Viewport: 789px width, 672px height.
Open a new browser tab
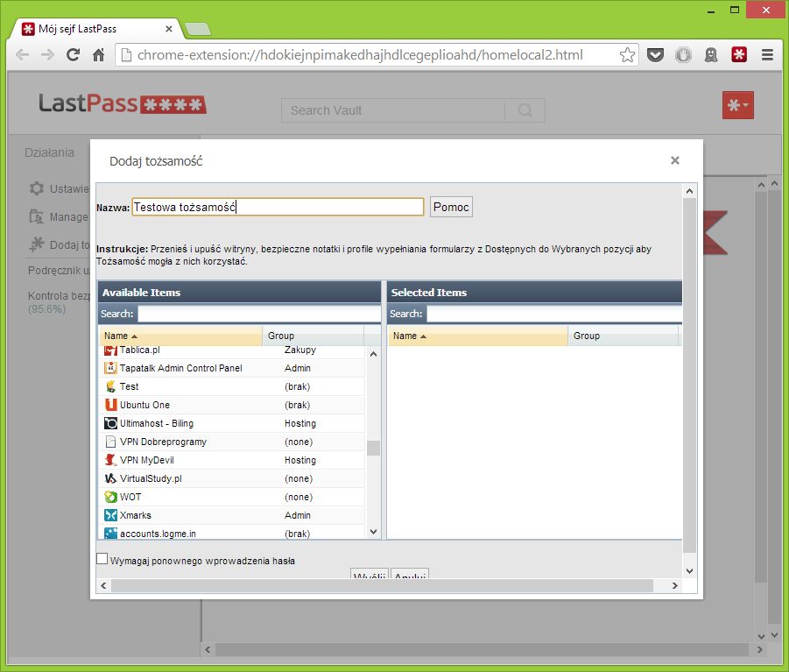point(198,29)
